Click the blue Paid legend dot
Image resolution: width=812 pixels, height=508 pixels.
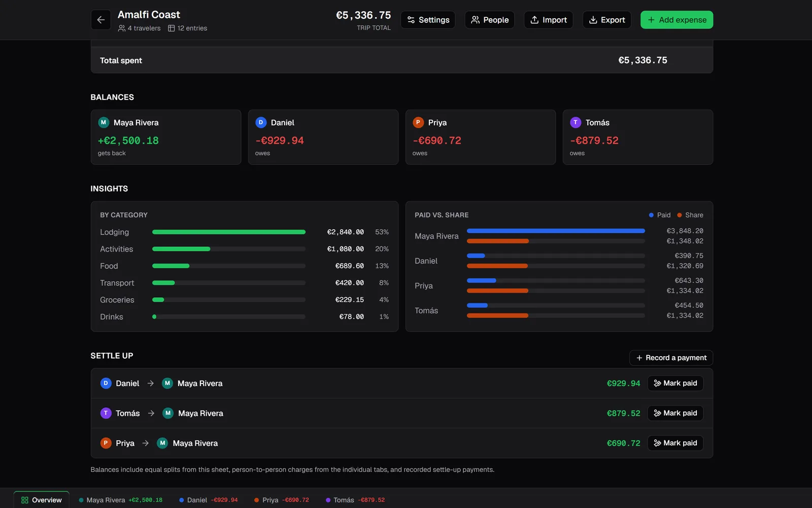(651, 215)
